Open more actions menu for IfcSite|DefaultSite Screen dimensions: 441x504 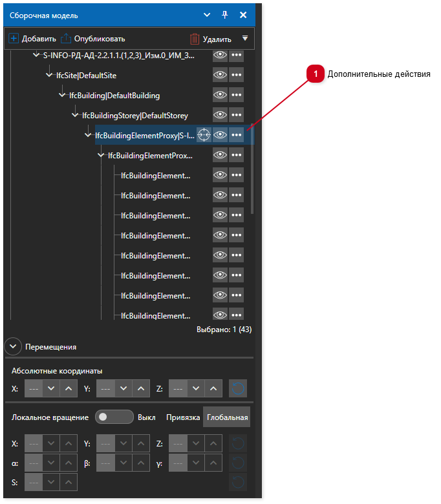point(236,75)
